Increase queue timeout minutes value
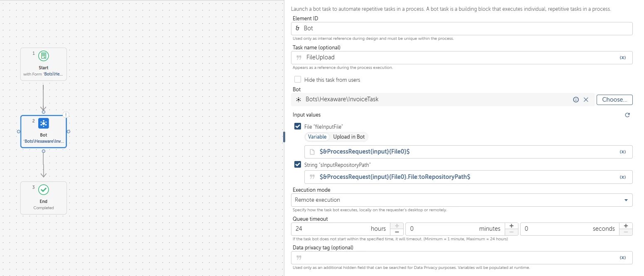The width and height of the screenshot is (644, 276). [x=511, y=226]
